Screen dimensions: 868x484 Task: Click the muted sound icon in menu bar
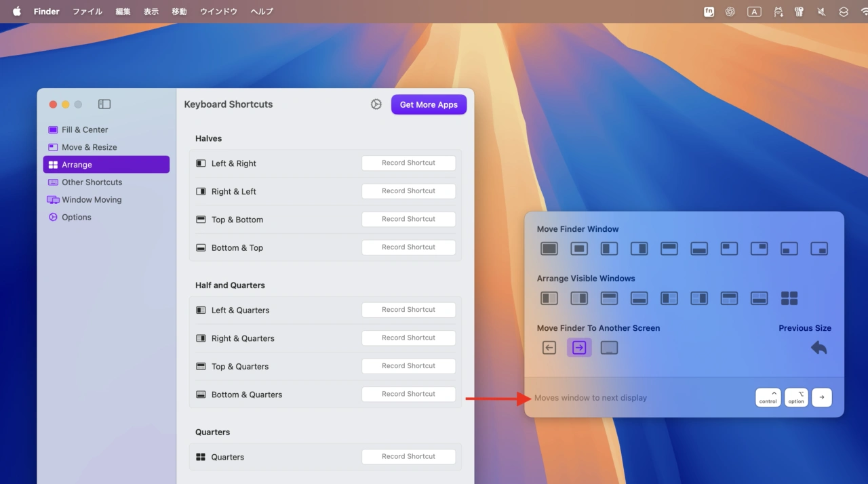821,12
